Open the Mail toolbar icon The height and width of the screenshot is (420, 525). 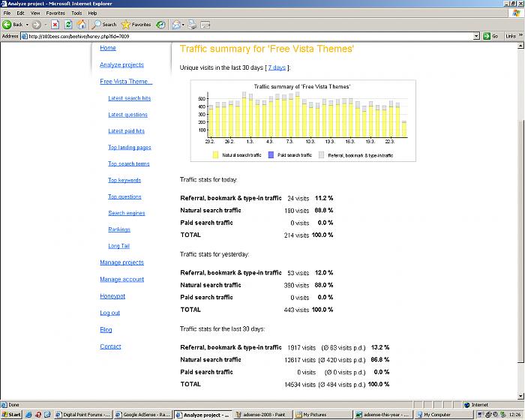177,25
